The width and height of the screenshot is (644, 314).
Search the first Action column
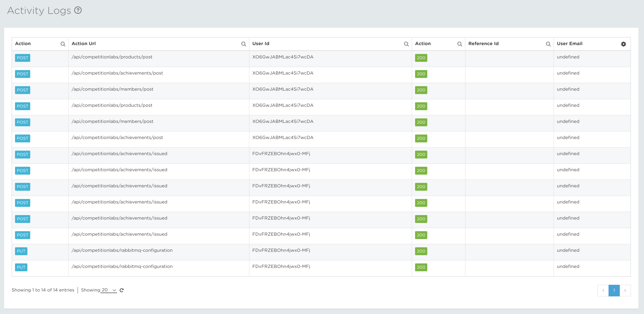tap(63, 44)
